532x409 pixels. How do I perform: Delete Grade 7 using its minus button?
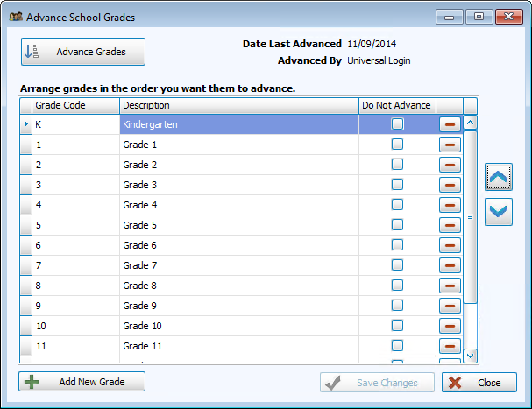[x=449, y=265]
